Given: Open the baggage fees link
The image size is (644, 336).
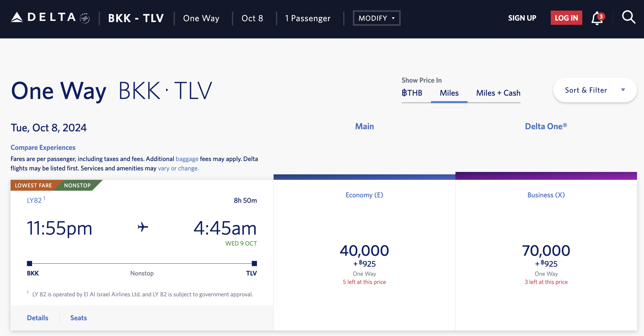Looking at the screenshot, I should 187,159.
